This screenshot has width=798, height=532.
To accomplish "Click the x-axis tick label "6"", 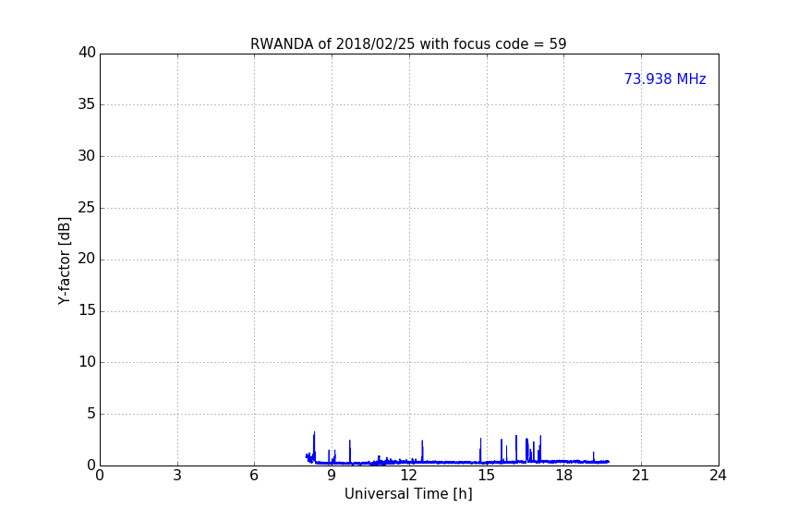I will tap(254, 476).
